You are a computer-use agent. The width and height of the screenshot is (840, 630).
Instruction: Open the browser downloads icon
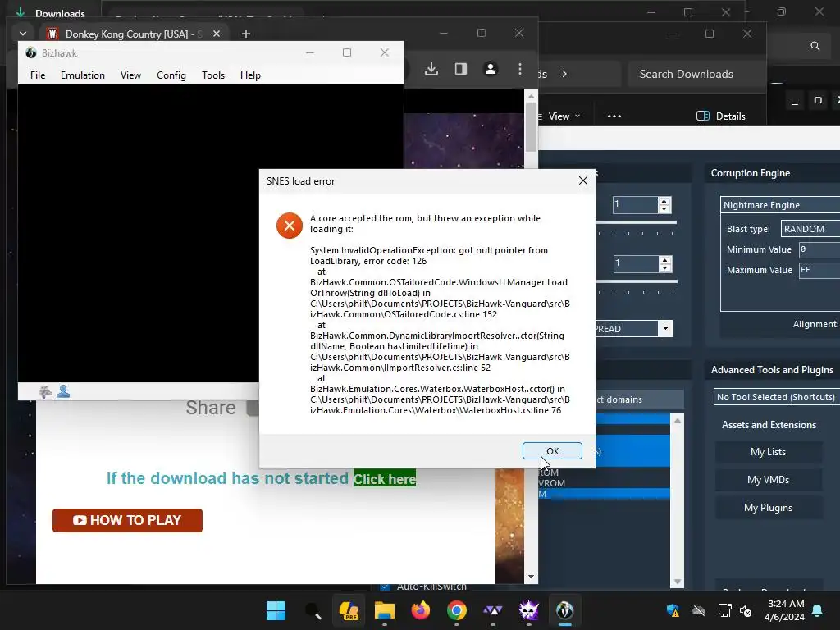click(431, 69)
